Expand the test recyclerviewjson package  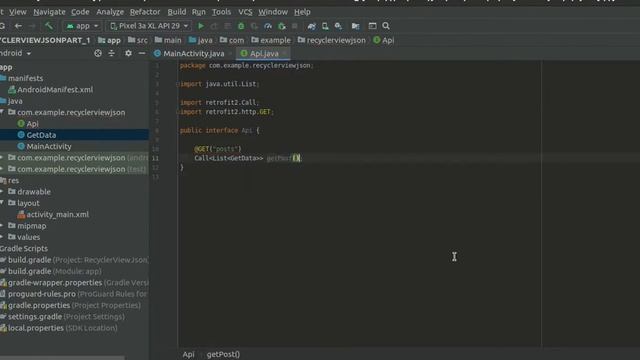pos(2,169)
